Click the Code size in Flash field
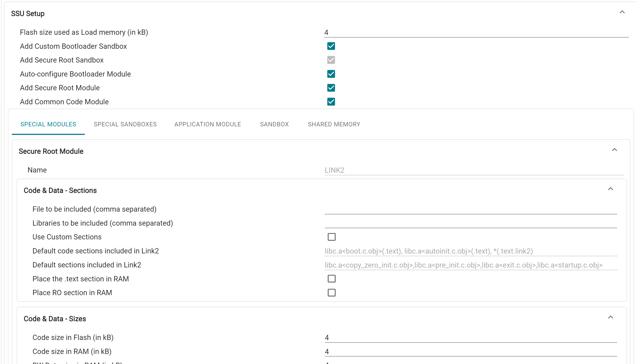The width and height of the screenshot is (636, 364). point(470,337)
